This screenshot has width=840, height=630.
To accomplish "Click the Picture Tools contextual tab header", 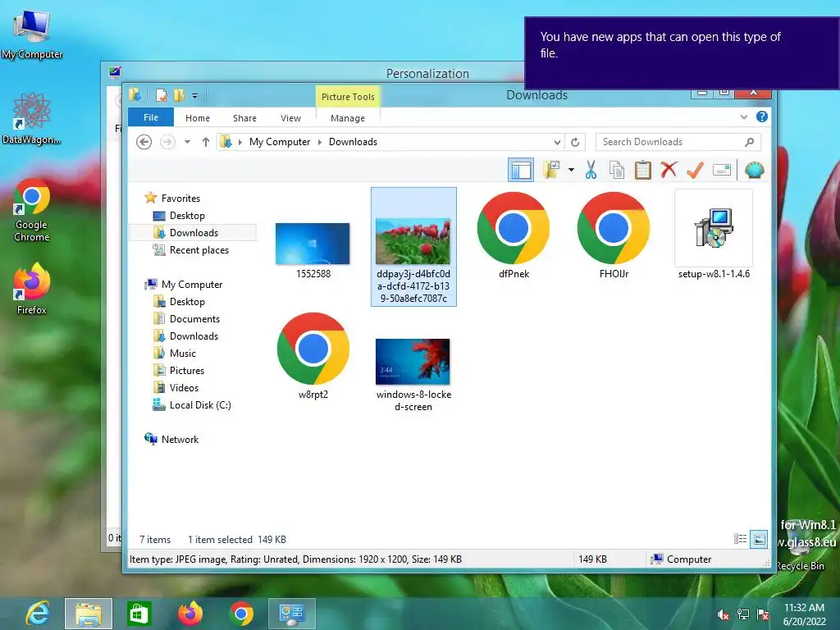I will pos(348,97).
